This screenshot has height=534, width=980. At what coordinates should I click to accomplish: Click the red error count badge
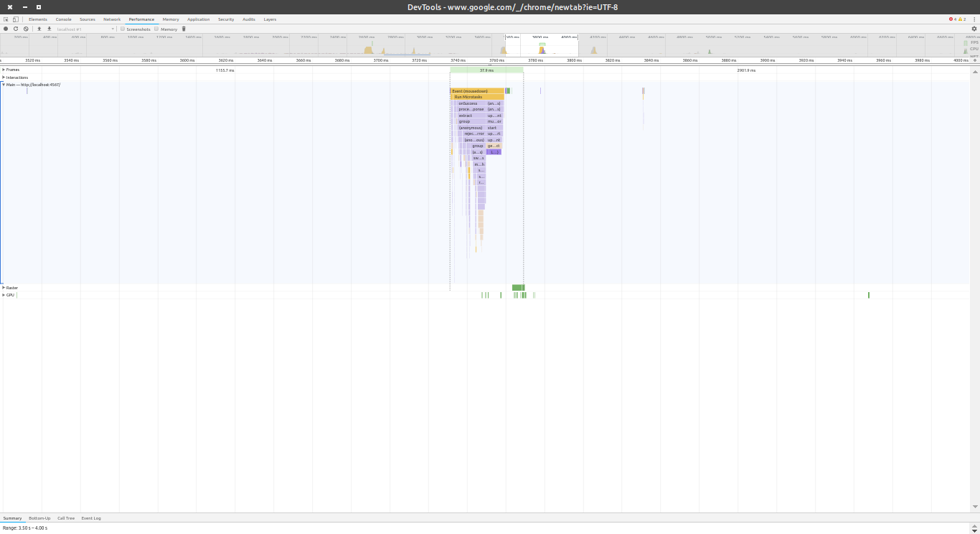[x=953, y=19]
